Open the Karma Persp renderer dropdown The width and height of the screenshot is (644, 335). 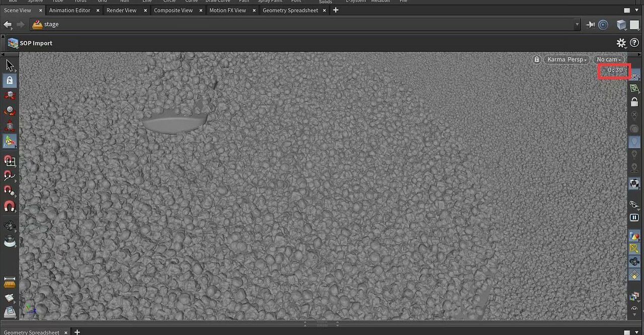[567, 59]
